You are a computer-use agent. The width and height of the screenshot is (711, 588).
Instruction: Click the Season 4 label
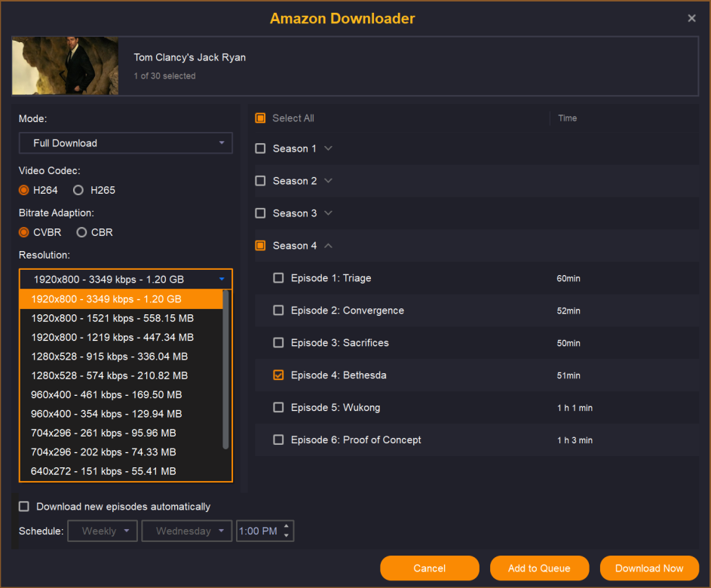pos(295,246)
